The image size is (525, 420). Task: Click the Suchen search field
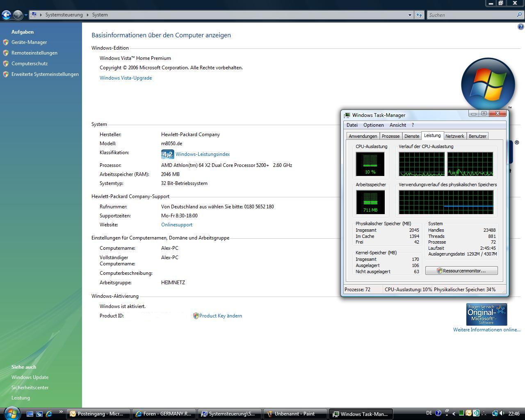(x=472, y=15)
